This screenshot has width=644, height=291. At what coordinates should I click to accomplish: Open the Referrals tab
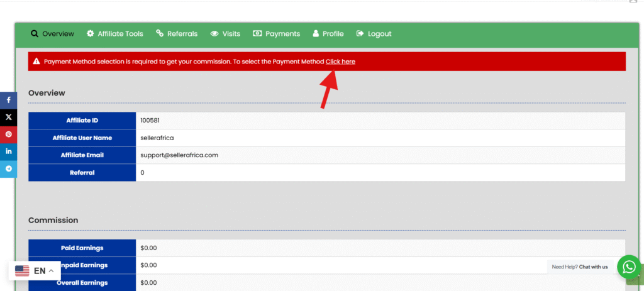tap(177, 33)
